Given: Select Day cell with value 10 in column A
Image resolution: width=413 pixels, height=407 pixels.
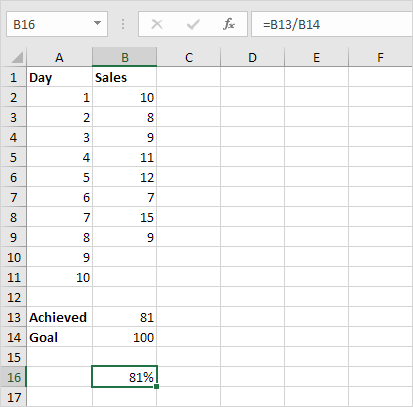Looking at the screenshot, I should tap(59, 277).
